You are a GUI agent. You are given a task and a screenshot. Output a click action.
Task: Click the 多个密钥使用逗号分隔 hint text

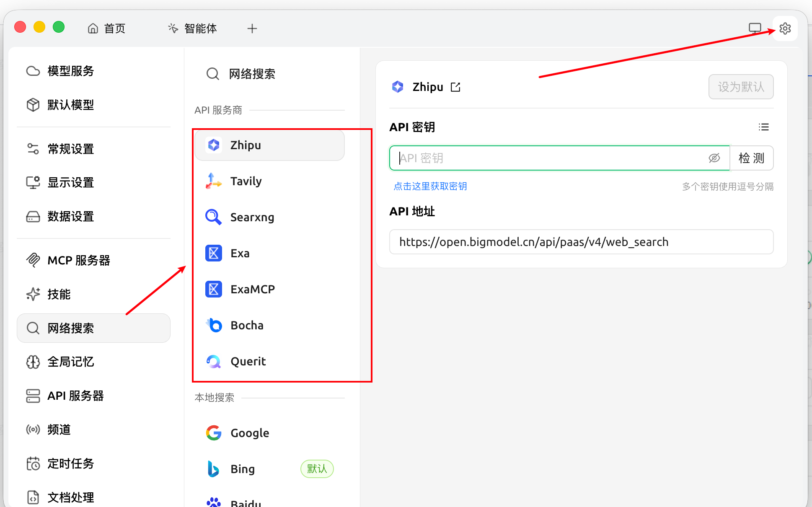728,186
